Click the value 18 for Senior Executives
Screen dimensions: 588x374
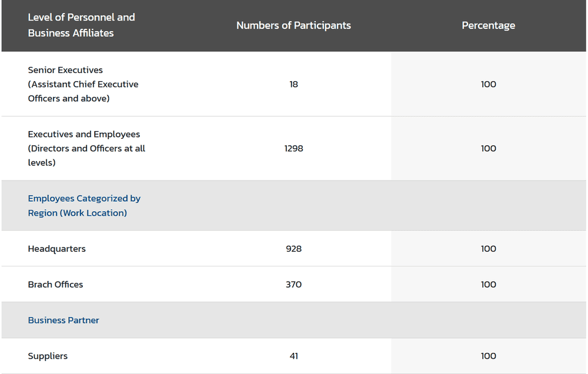293,84
